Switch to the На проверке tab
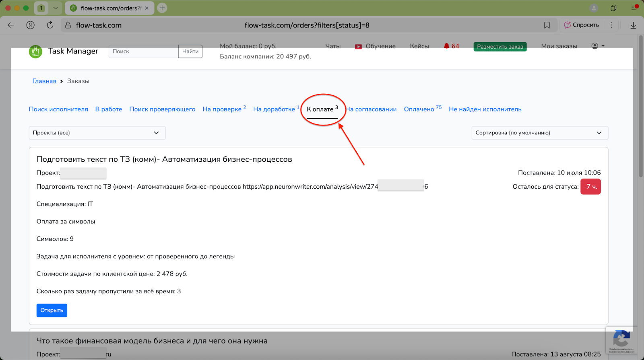 222,109
